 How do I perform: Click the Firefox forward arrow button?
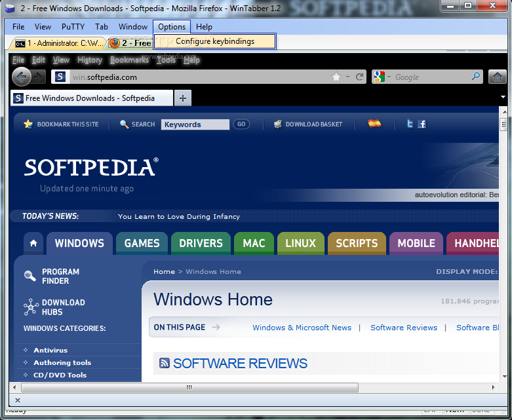tap(38, 77)
